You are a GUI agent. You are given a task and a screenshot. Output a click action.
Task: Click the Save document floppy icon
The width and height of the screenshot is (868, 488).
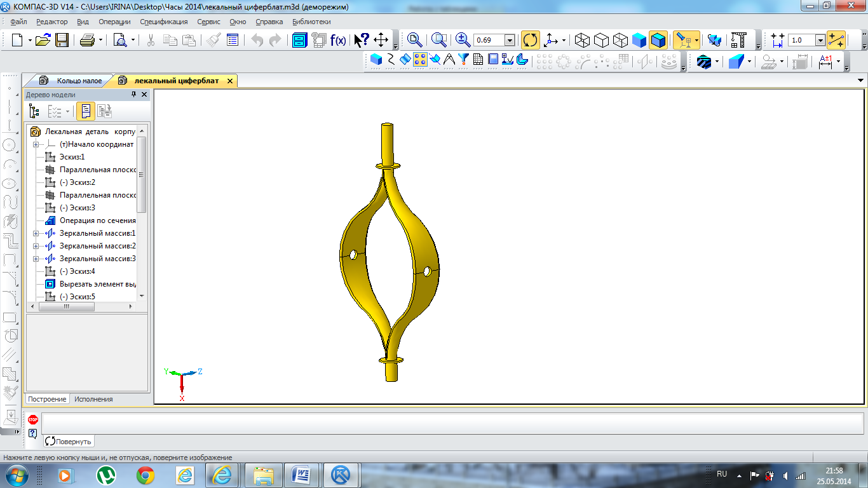click(x=62, y=40)
